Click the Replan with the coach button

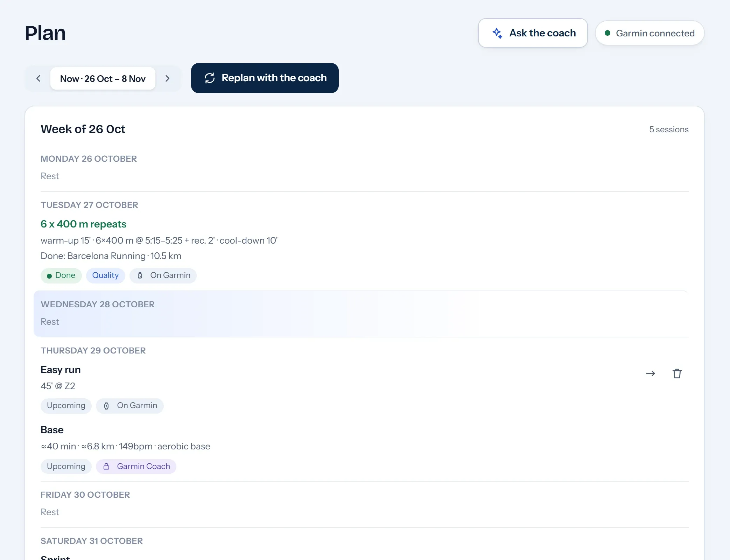tap(265, 78)
